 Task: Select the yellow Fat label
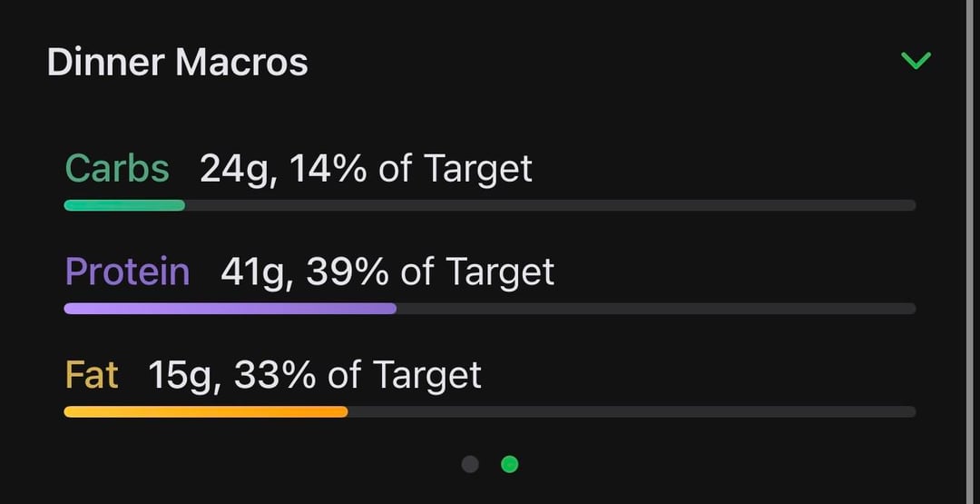click(92, 375)
